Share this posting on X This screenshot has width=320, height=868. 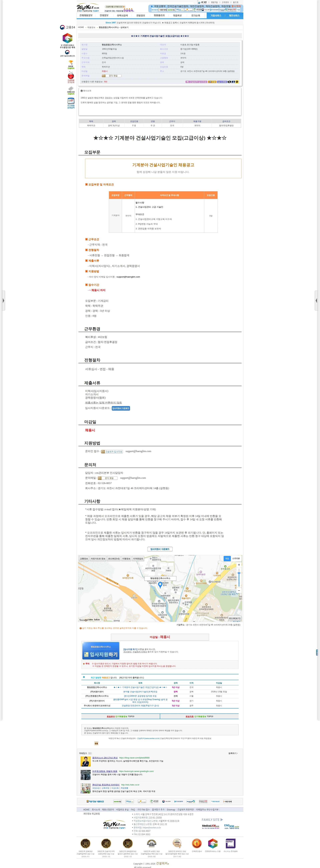pyautogui.click(x=229, y=82)
